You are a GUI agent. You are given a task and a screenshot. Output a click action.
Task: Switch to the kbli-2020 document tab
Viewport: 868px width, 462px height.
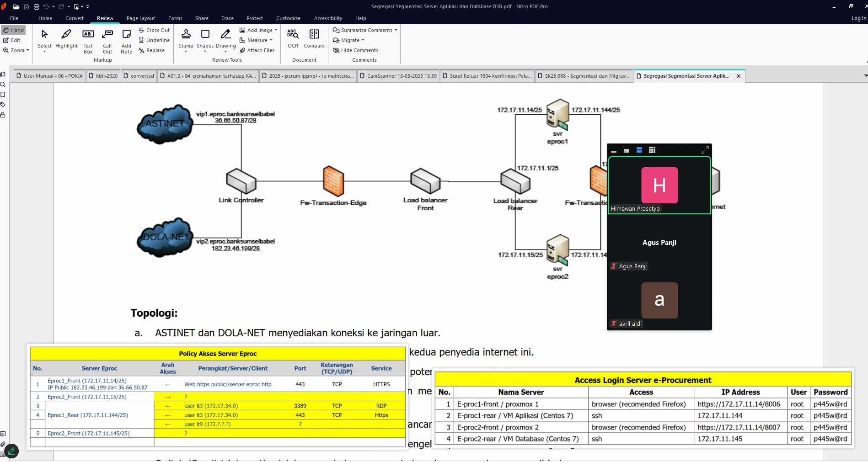(x=103, y=76)
